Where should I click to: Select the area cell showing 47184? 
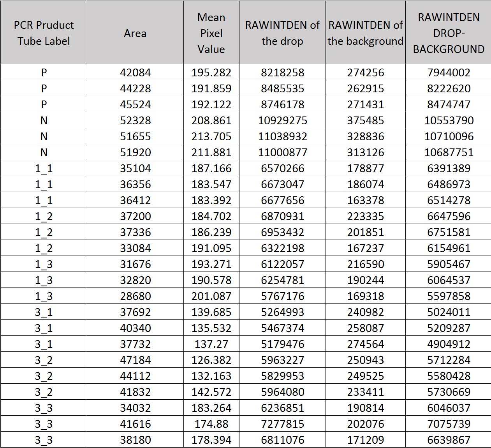(135, 360)
